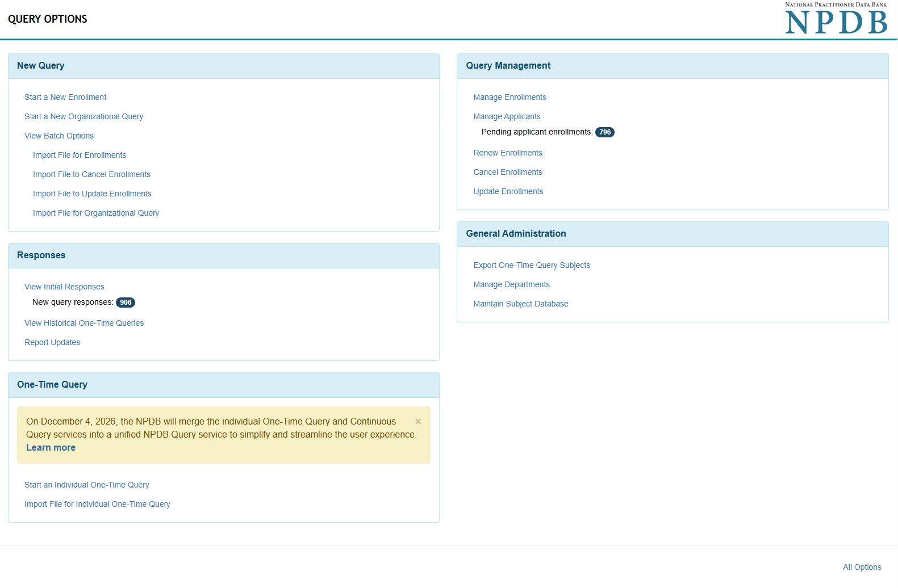
Task: Open View Initial Responses
Action: pyautogui.click(x=64, y=287)
